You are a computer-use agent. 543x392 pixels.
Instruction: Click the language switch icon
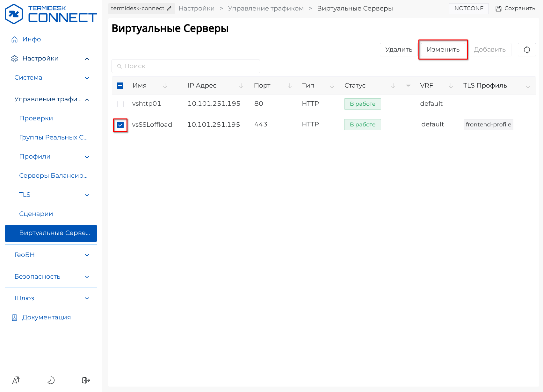16,380
